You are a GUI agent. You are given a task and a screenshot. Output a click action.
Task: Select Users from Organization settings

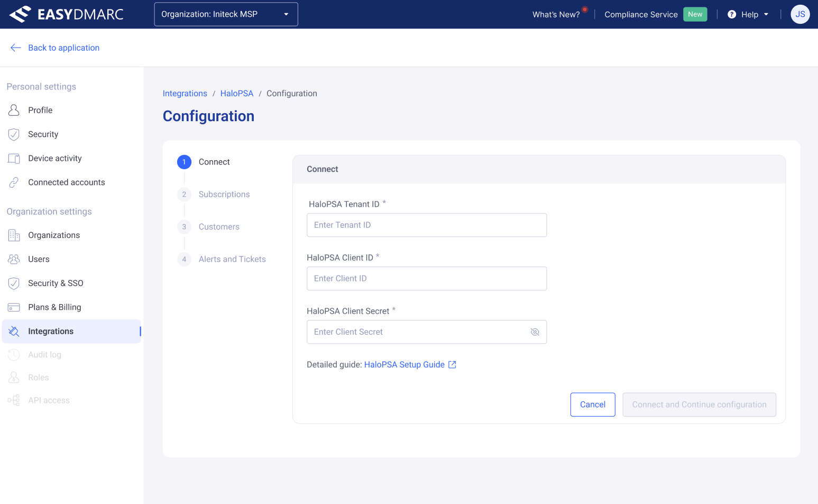[38, 259]
